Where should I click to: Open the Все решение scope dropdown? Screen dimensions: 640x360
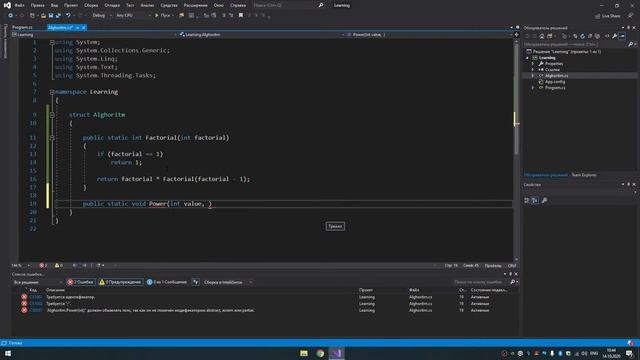coord(38,282)
